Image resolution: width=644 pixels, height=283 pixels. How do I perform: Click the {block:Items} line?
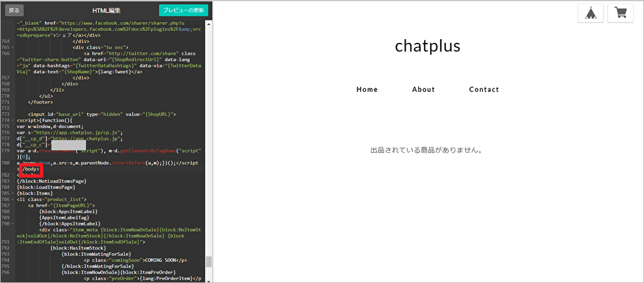tap(35, 193)
